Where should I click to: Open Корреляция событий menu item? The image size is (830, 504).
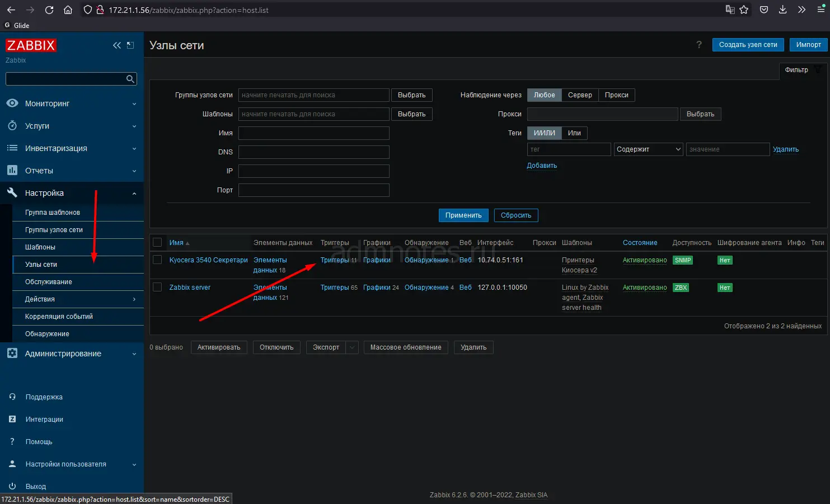78,317
